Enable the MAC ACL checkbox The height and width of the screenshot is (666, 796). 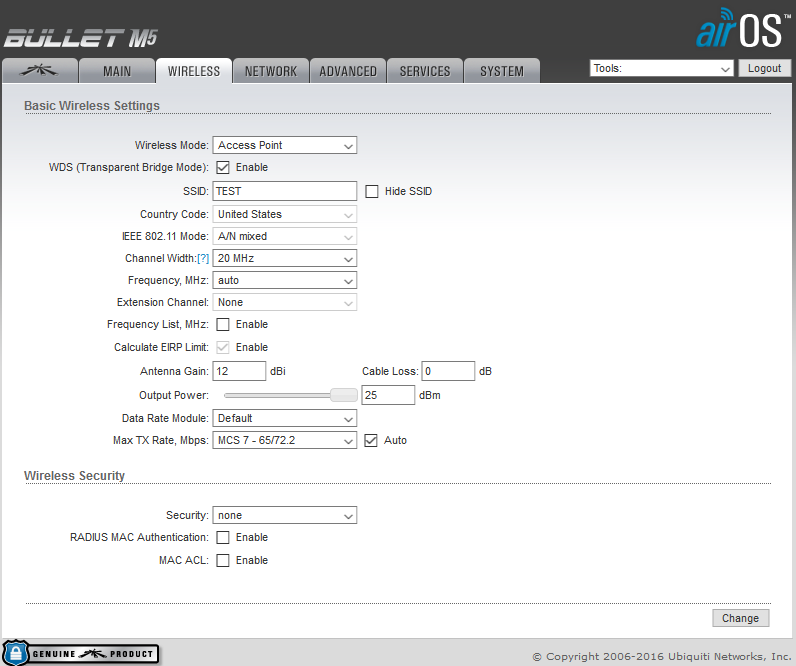[x=223, y=560]
